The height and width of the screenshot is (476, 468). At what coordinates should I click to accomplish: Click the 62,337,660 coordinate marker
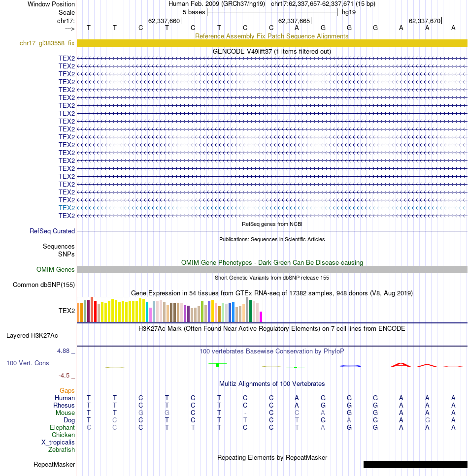click(164, 21)
